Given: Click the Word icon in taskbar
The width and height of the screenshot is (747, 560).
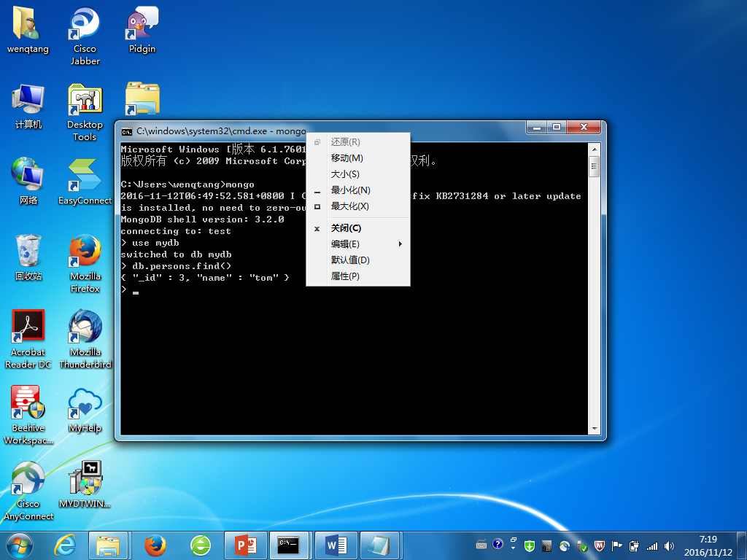Looking at the screenshot, I should (x=336, y=545).
